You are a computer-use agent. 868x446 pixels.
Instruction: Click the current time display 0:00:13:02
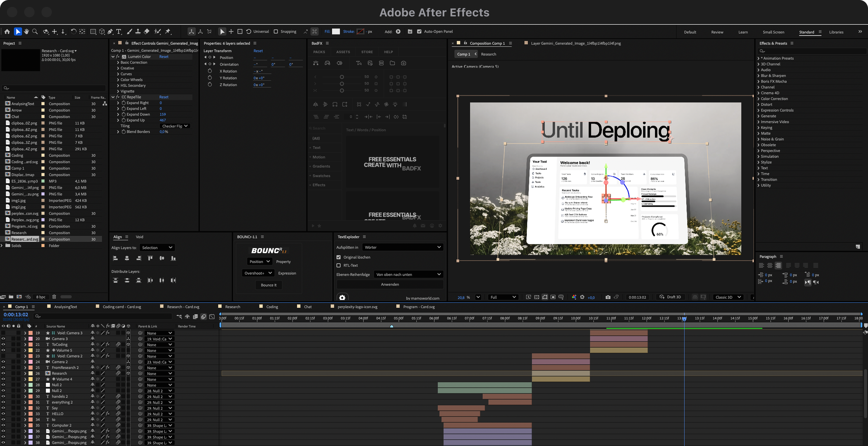[x=16, y=314]
